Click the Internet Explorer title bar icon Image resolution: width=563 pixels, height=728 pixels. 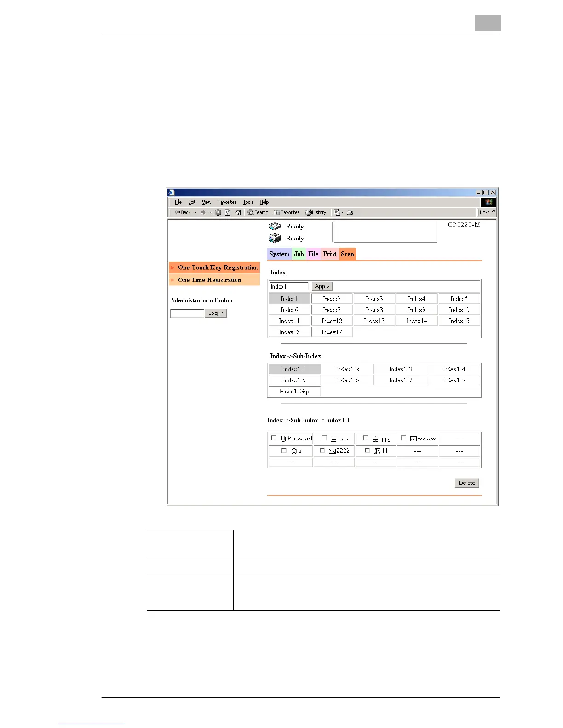click(171, 193)
